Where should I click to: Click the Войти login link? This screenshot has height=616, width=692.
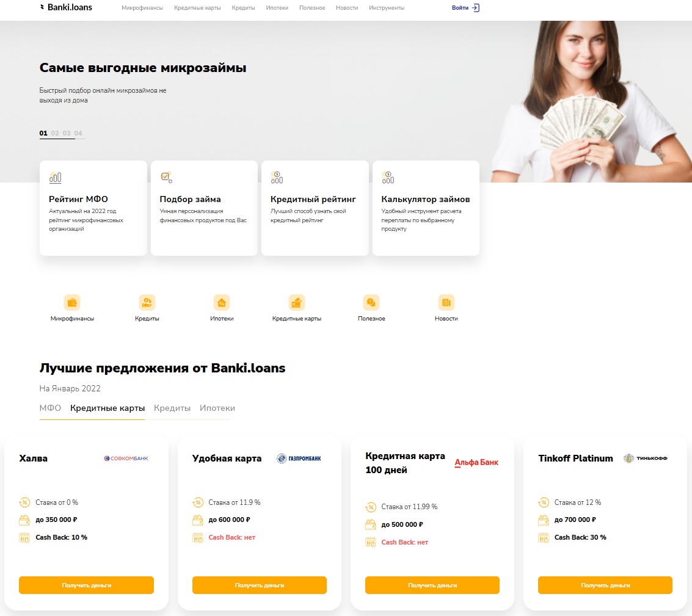(460, 8)
